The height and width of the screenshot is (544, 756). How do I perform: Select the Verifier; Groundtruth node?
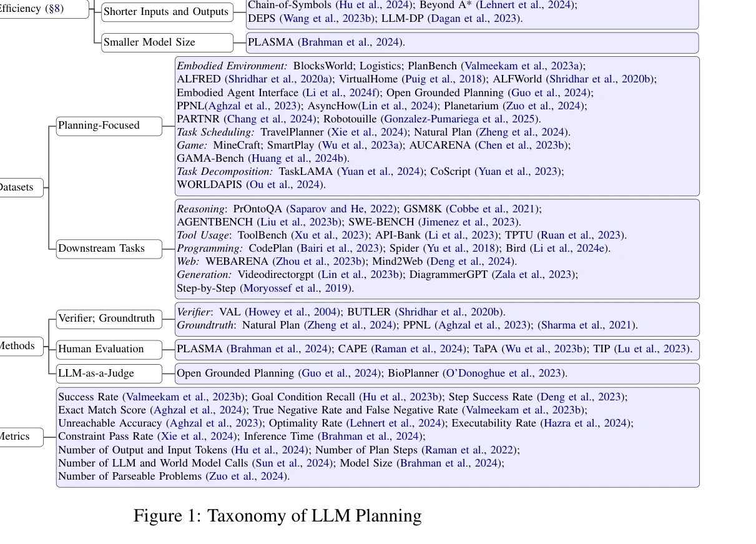pyautogui.click(x=109, y=319)
